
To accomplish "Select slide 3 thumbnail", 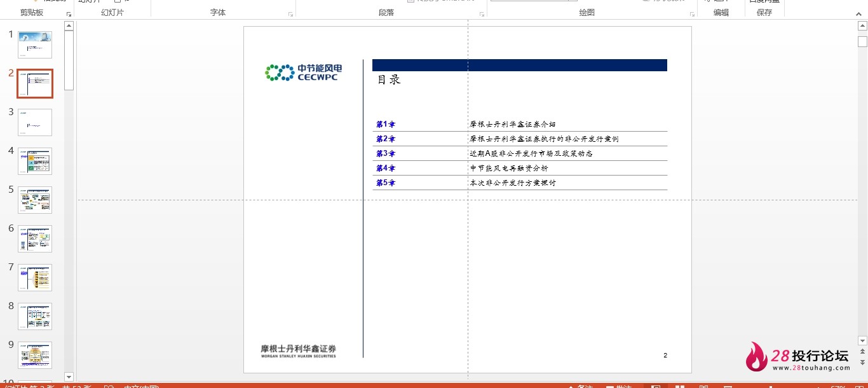I will tap(35, 122).
